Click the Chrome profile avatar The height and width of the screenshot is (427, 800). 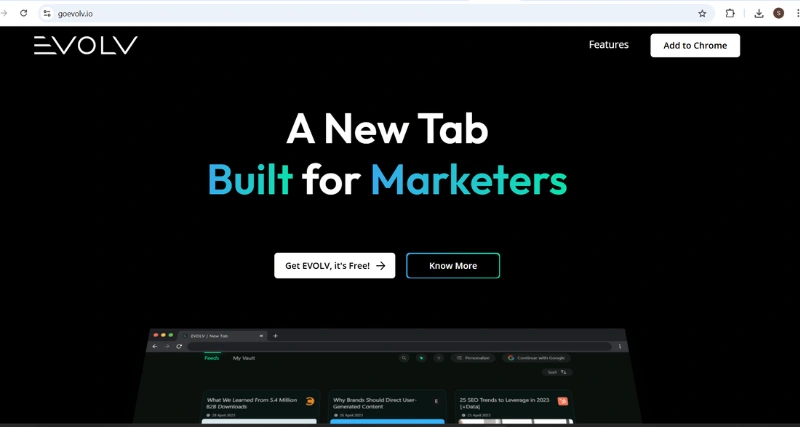(778, 13)
